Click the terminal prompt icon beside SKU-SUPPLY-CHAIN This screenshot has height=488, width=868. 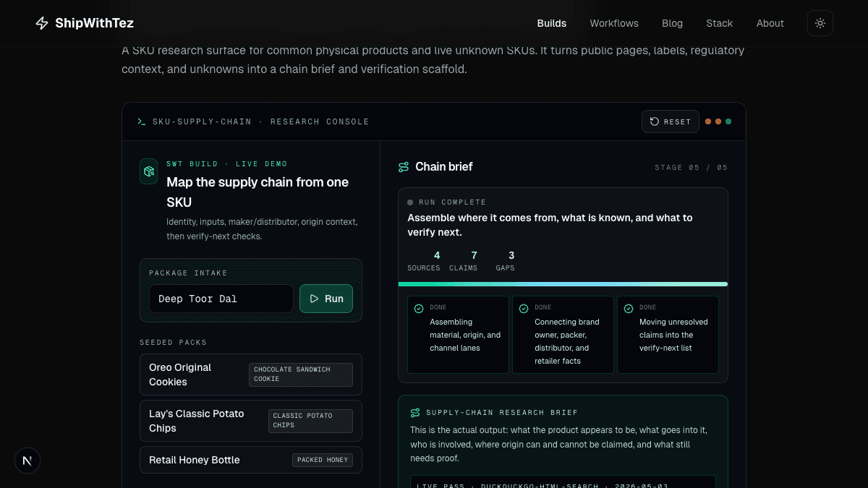click(142, 121)
